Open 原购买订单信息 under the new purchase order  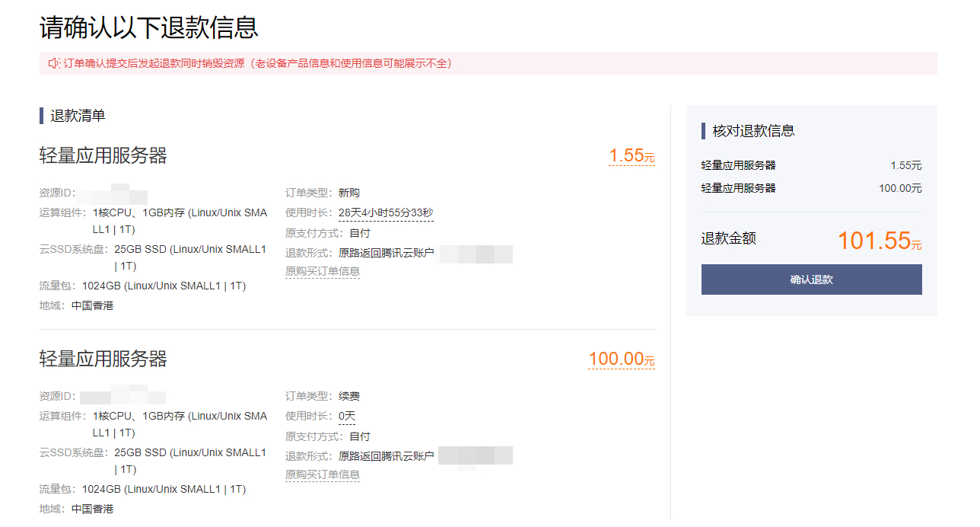point(323,270)
